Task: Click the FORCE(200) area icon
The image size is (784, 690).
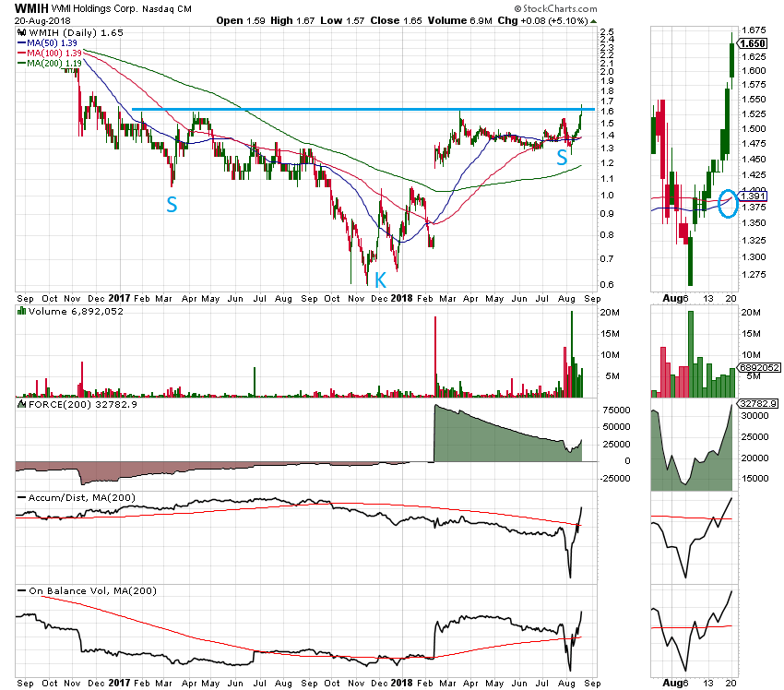Action: [x=22, y=404]
